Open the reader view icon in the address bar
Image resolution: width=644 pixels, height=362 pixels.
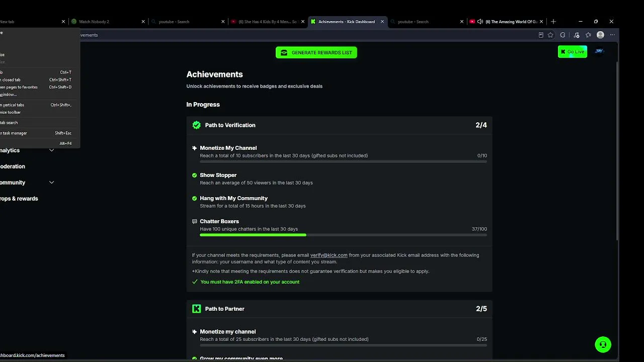[541, 35]
